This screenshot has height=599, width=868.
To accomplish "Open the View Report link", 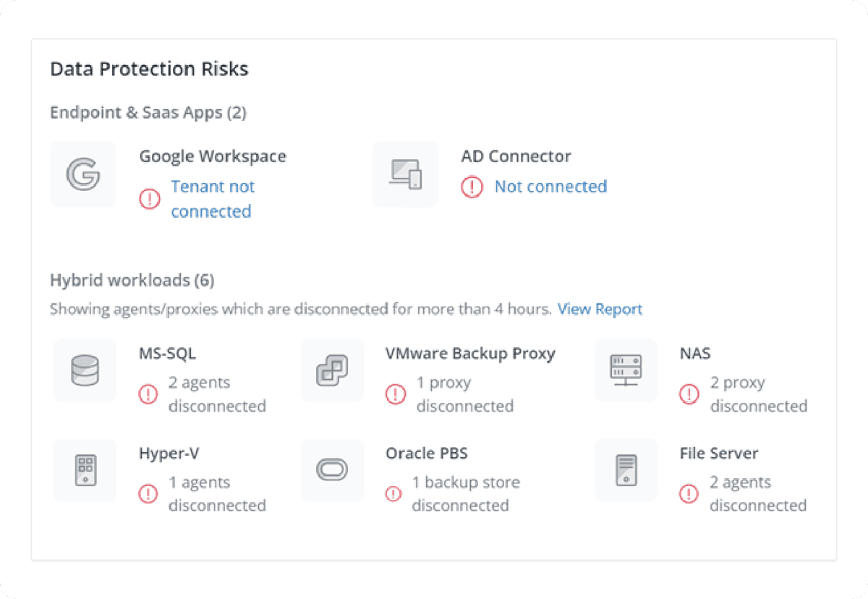I will pos(600,309).
